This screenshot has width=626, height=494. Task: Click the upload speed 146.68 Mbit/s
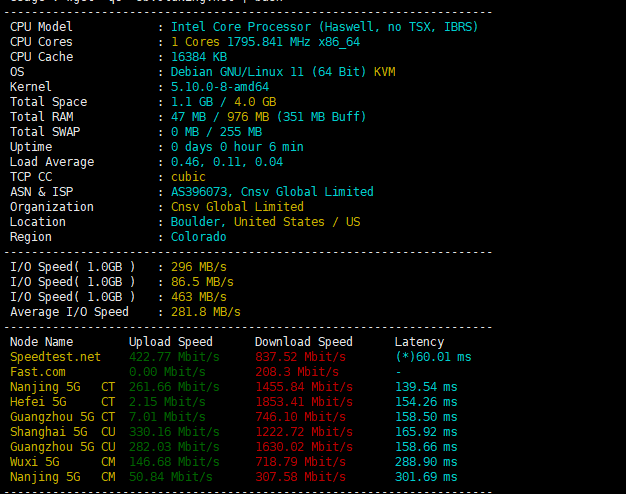point(174,462)
